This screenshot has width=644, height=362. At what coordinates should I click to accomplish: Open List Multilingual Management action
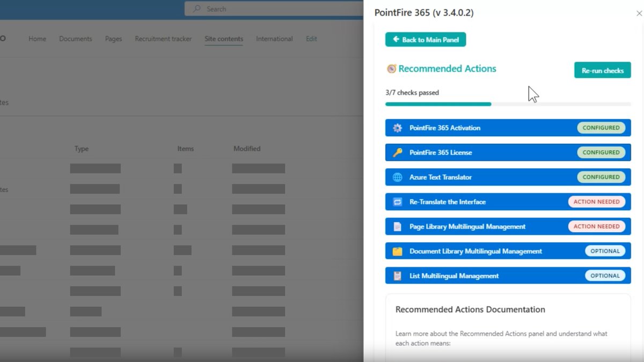point(508,276)
